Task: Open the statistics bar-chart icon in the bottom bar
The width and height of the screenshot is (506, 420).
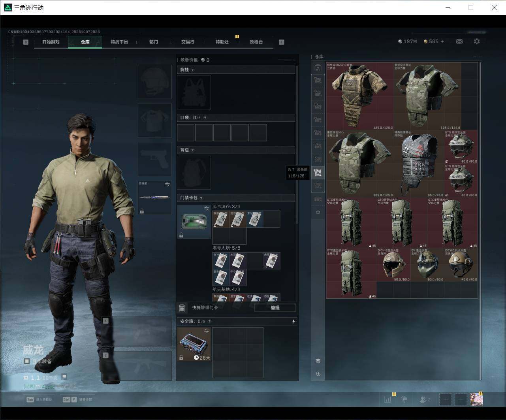Action: 388,399
